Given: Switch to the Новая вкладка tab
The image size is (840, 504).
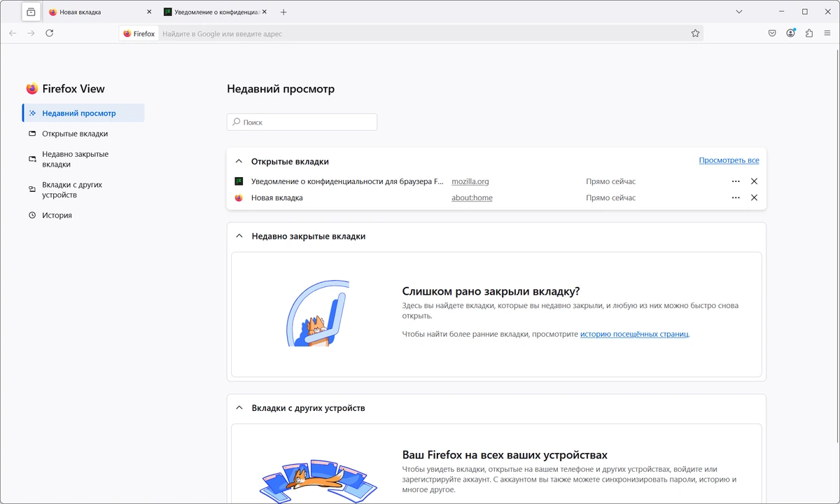Looking at the screenshot, I should coord(99,12).
